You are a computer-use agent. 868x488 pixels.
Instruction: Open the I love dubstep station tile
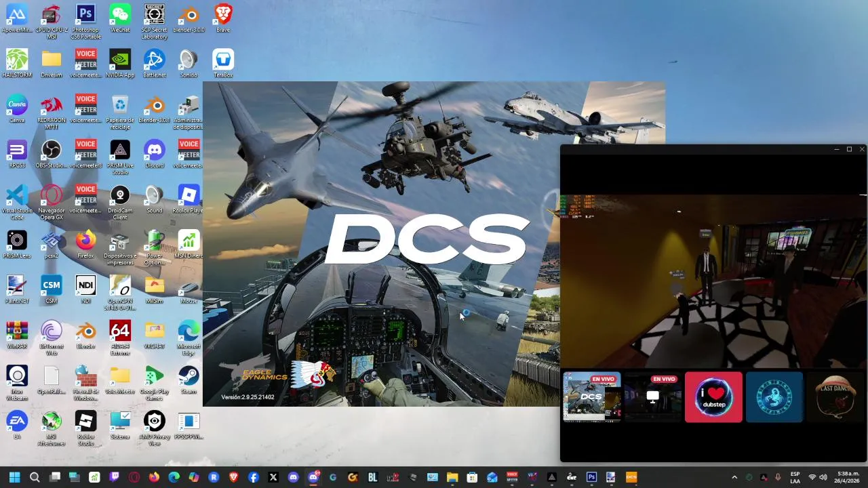[713, 397]
